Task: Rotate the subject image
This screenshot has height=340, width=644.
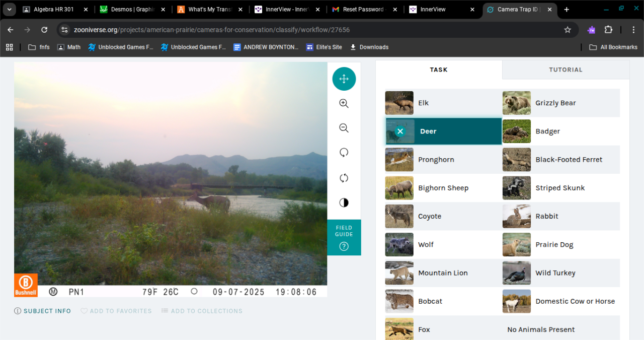Action: (x=344, y=153)
